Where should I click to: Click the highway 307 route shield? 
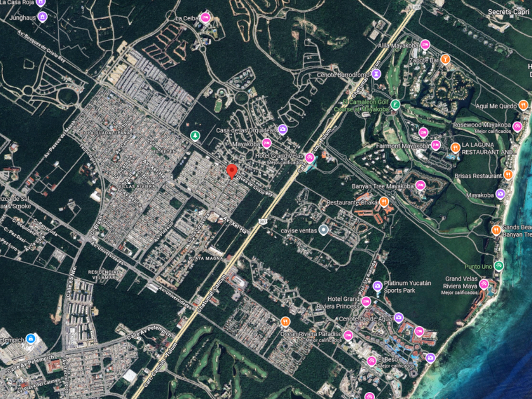click(x=262, y=221)
